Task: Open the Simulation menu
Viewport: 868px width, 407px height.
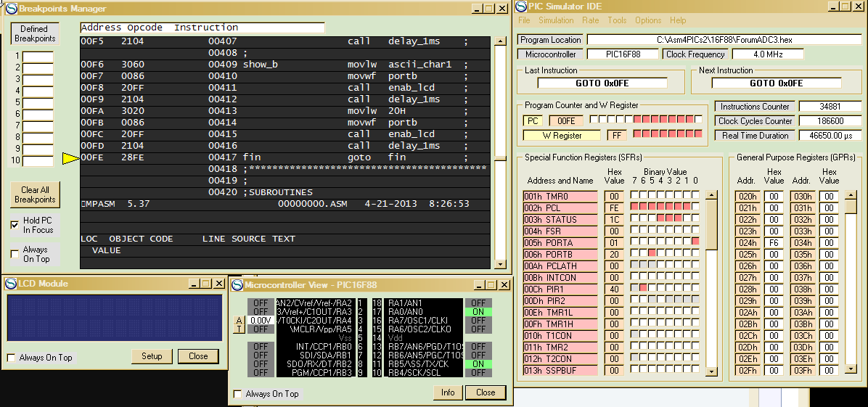Action: pos(556,20)
